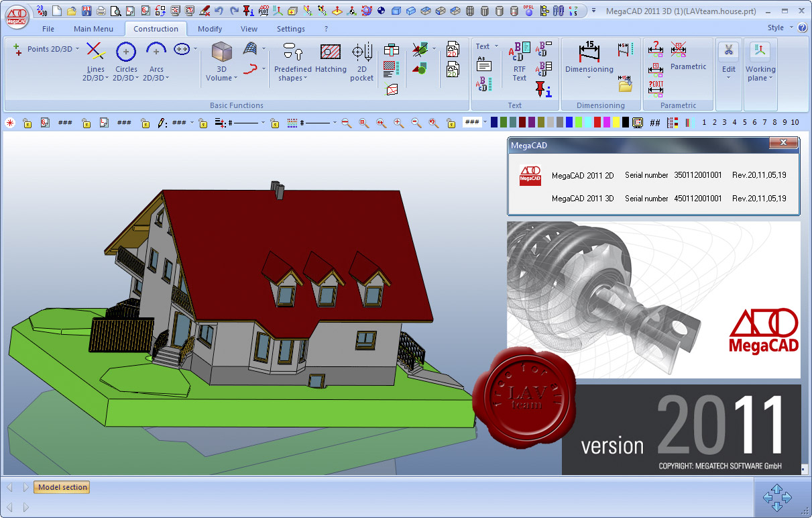812x518 pixels.
Task: Open the Edit dropdown arrow
Action: pyautogui.click(x=728, y=78)
